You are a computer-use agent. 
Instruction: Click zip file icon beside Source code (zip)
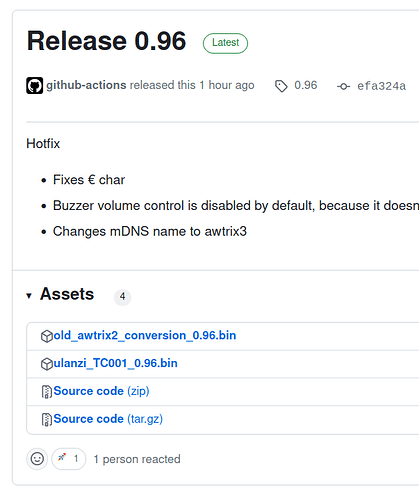click(47, 392)
